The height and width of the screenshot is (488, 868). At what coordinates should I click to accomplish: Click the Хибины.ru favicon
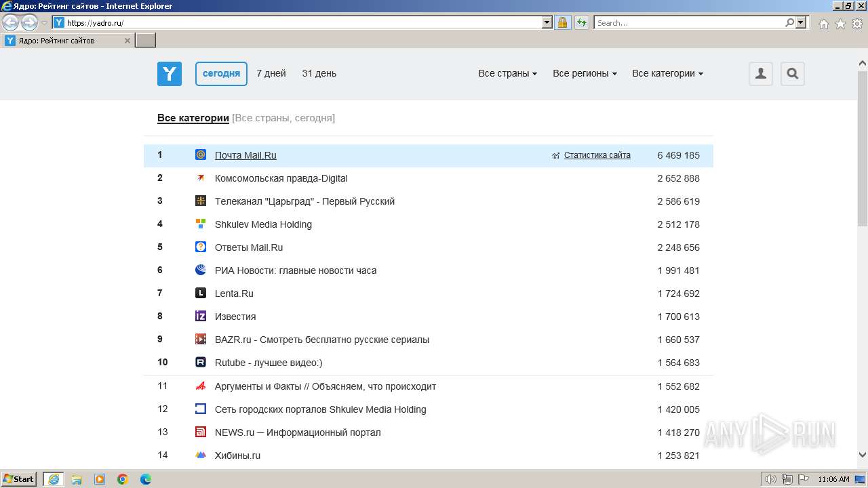pyautogui.click(x=201, y=455)
